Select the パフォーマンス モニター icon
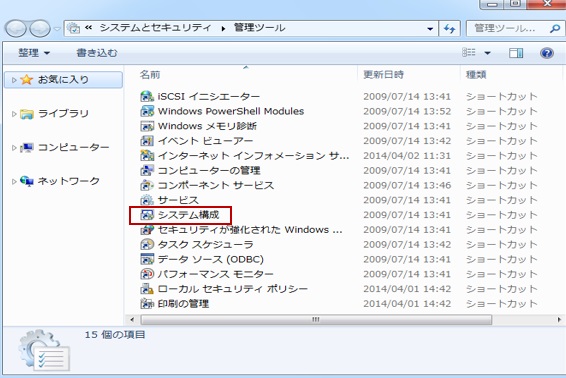The image size is (566, 378). pos(147,274)
